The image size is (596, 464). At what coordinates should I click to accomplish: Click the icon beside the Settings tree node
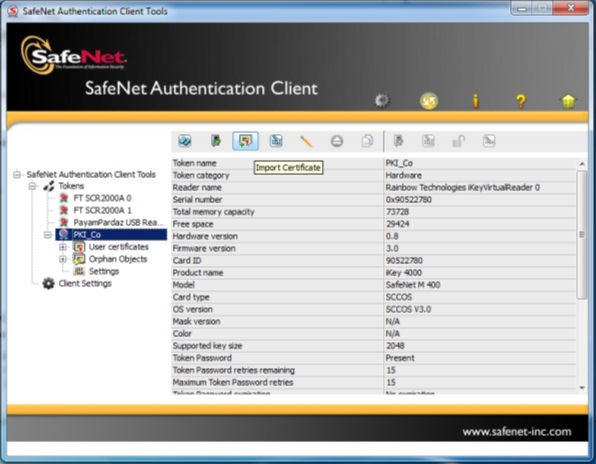coord(79,271)
